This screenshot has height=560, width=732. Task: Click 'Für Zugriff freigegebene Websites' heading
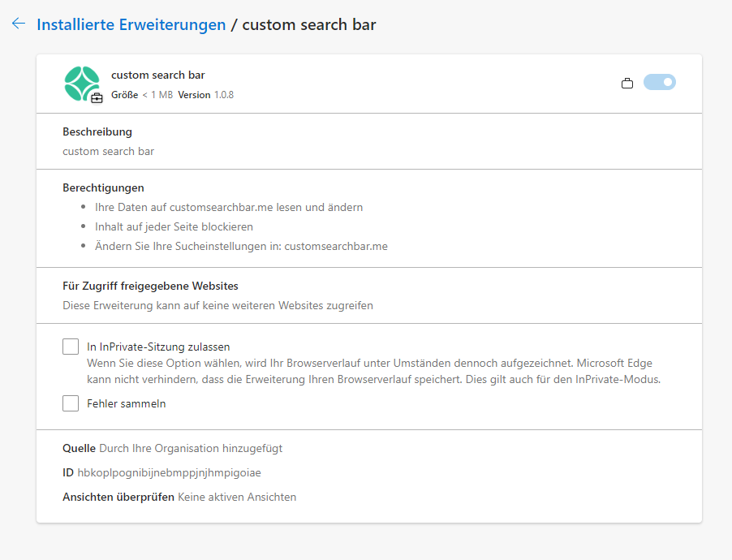[x=150, y=286]
